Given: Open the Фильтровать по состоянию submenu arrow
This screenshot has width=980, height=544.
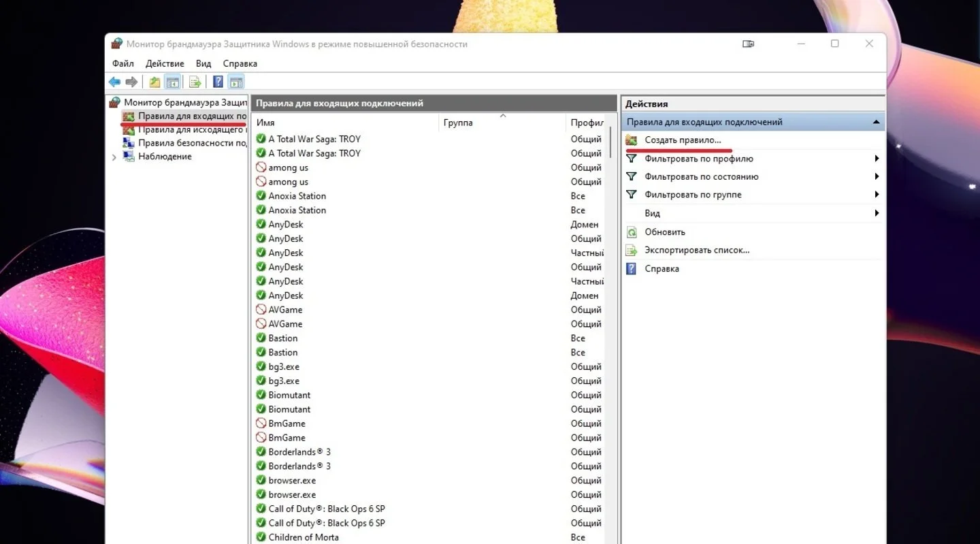Looking at the screenshot, I should coord(877,177).
